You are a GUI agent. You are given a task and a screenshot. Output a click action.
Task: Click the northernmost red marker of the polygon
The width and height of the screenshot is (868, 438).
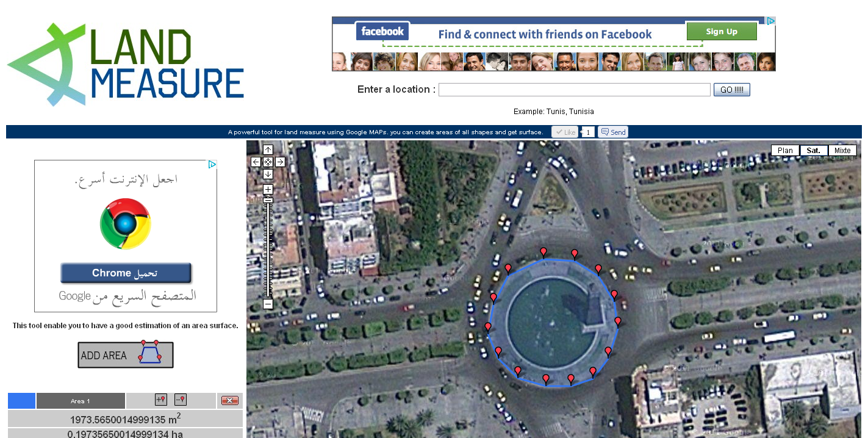[x=543, y=252]
